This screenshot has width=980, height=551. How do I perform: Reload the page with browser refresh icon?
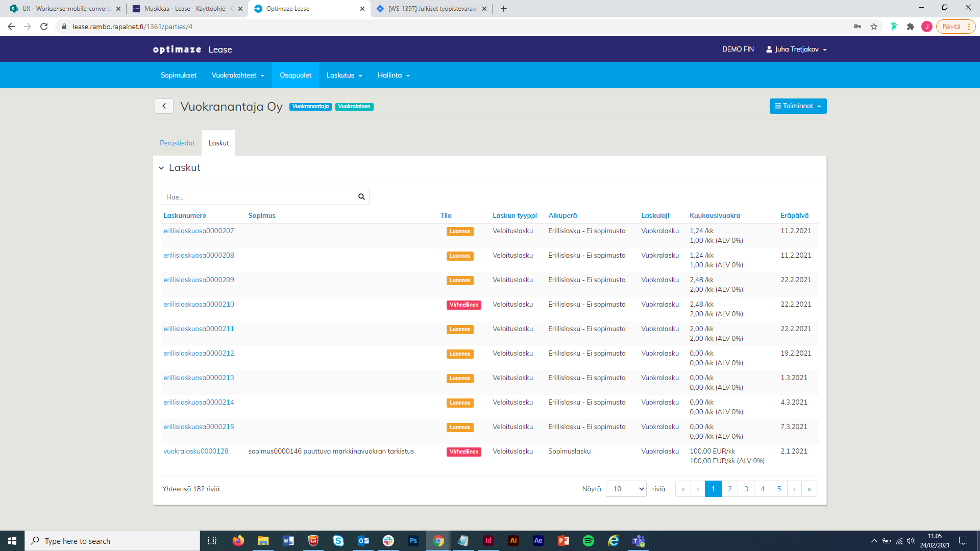pyautogui.click(x=44, y=27)
